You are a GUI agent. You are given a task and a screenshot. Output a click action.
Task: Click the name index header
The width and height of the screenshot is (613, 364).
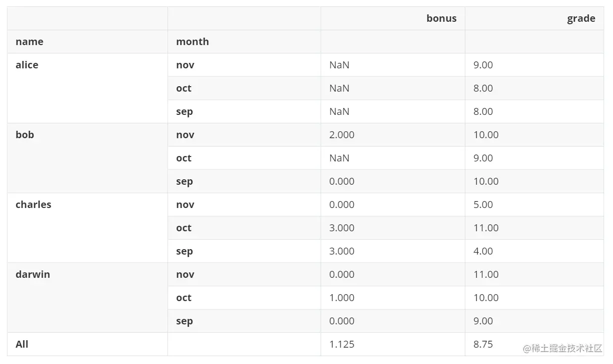29,42
